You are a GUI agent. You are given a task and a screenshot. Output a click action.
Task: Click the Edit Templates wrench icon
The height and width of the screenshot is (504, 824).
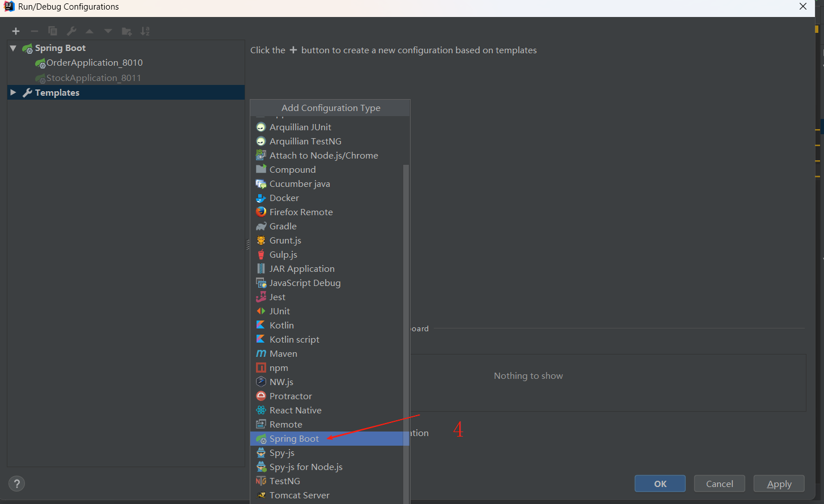[x=71, y=31]
